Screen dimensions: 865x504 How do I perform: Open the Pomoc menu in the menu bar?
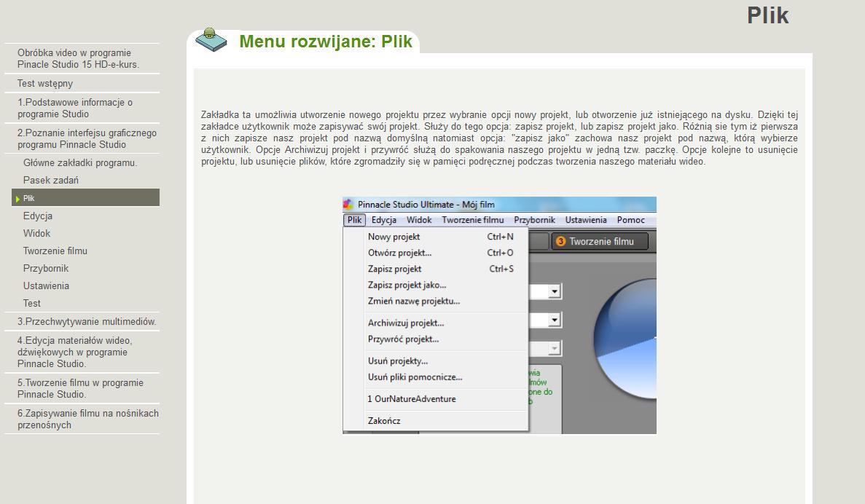[x=630, y=220]
